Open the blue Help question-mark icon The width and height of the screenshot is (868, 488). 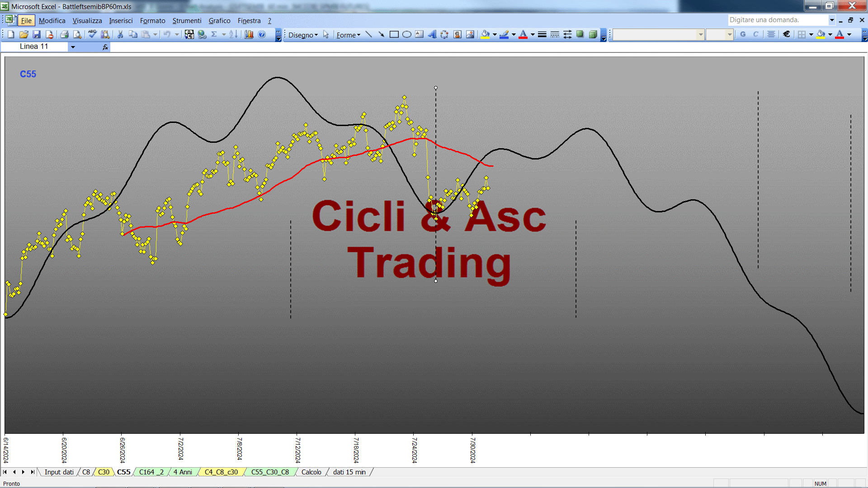coord(262,35)
